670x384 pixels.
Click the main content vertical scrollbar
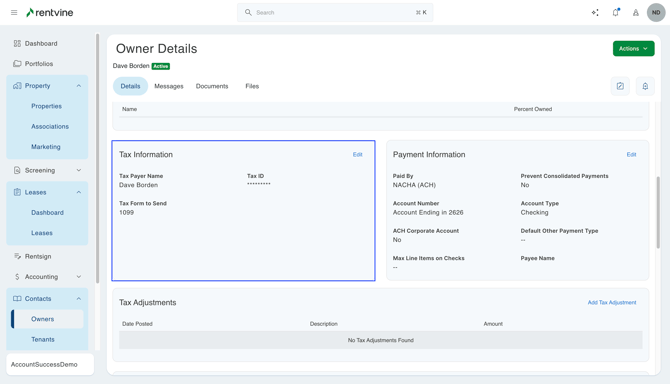coord(658,212)
